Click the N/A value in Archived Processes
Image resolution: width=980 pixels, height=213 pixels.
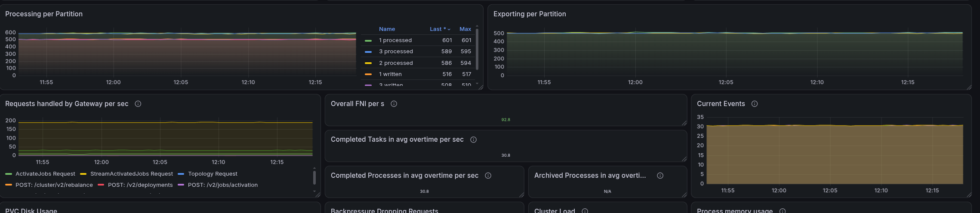[607, 192]
